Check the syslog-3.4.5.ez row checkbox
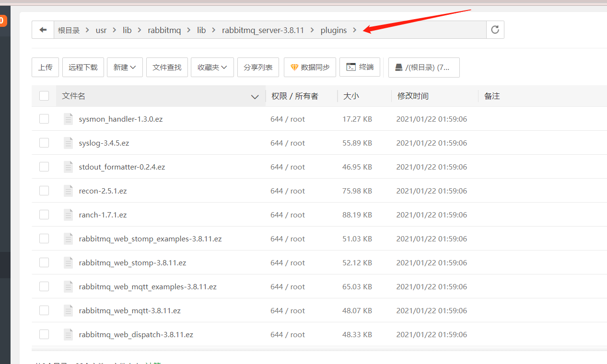The image size is (607, 364). pos(44,143)
